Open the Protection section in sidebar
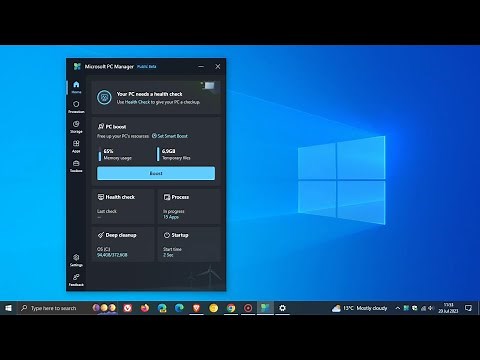The width and height of the screenshot is (480, 360). (76, 107)
